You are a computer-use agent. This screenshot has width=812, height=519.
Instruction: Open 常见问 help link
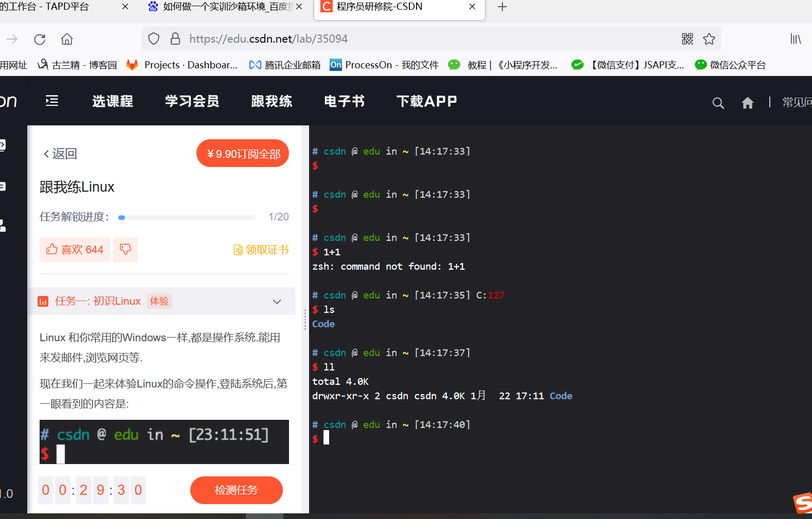(x=797, y=102)
